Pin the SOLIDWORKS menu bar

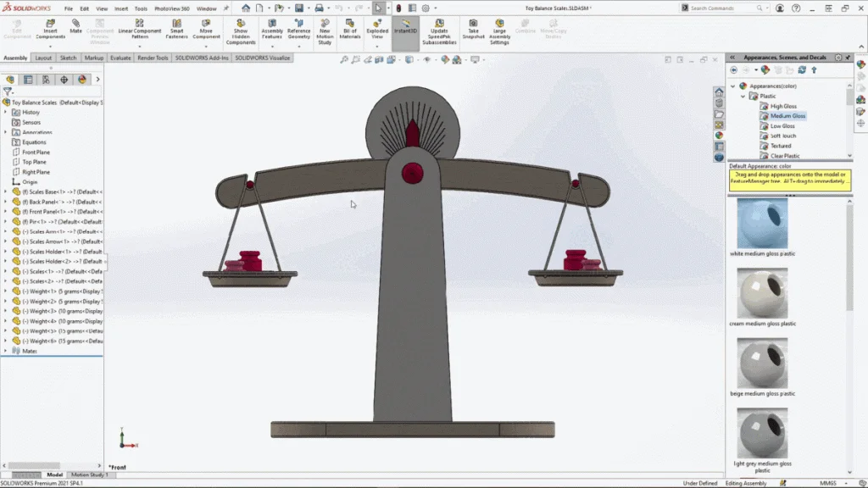pyautogui.click(x=225, y=8)
